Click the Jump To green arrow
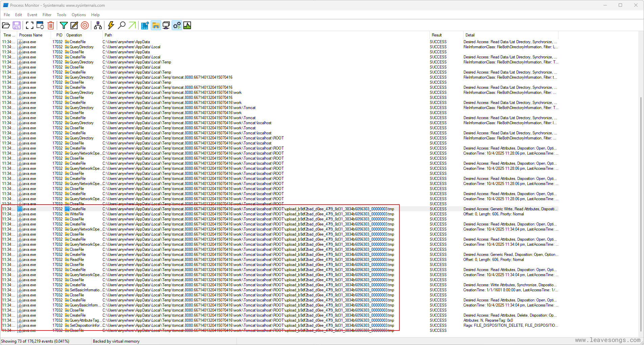The image size is (644, 345). tap(132, 25)
